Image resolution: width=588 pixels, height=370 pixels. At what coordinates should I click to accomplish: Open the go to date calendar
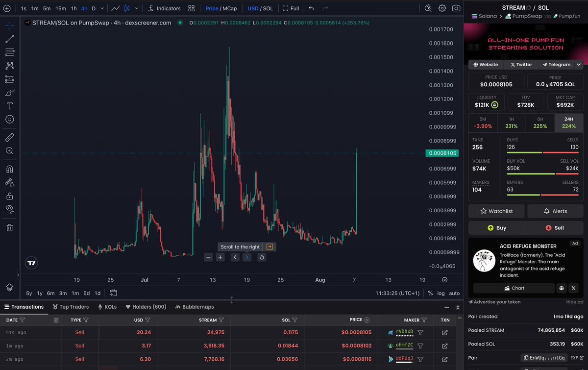pos(113,293)
